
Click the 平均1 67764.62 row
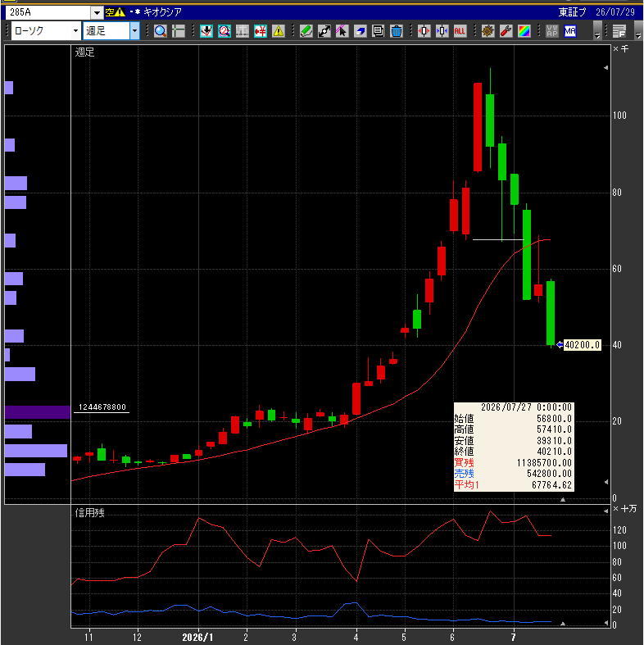click(x=513, y=485)
